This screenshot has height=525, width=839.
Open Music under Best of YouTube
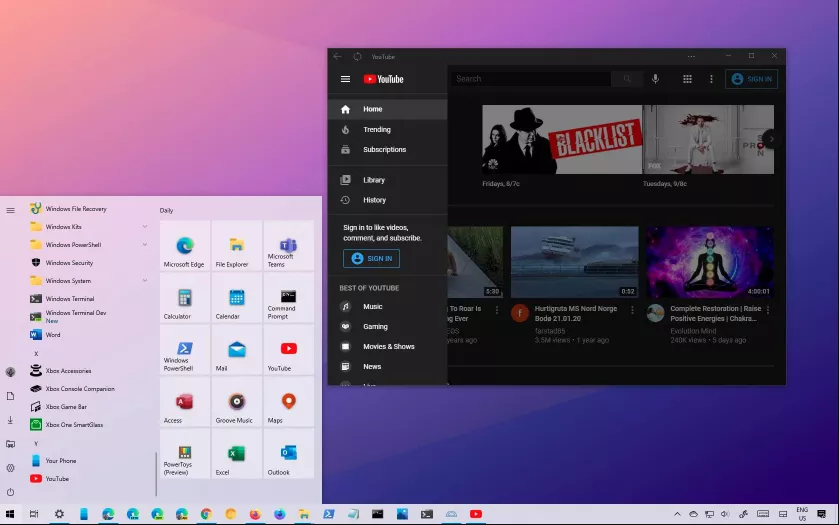(387, 307)
